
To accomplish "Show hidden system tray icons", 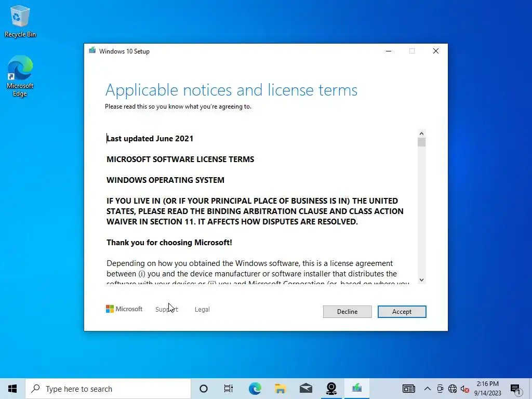I will tap(428, 389).
